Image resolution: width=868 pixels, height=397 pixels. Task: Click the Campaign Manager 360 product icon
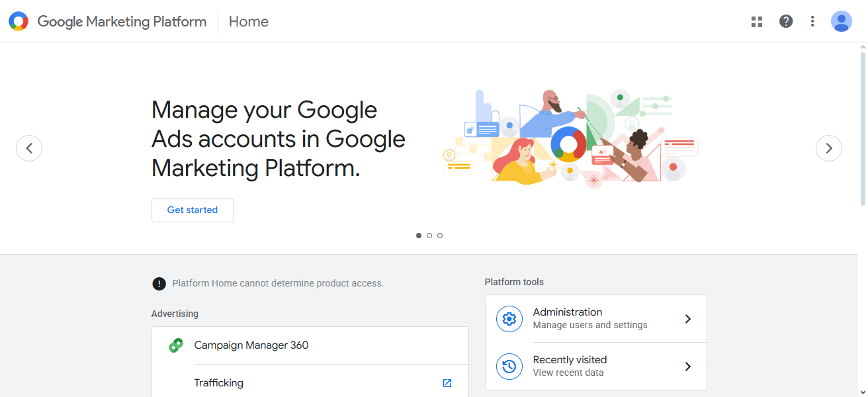click(x=175, y=345)
